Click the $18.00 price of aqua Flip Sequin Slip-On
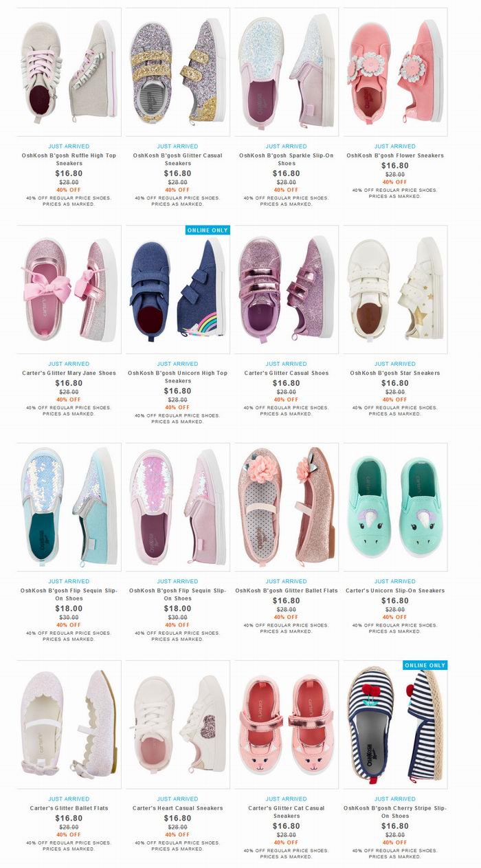This screenshot has height=868, width=481. pyautogui.click(x=69, y=609)
